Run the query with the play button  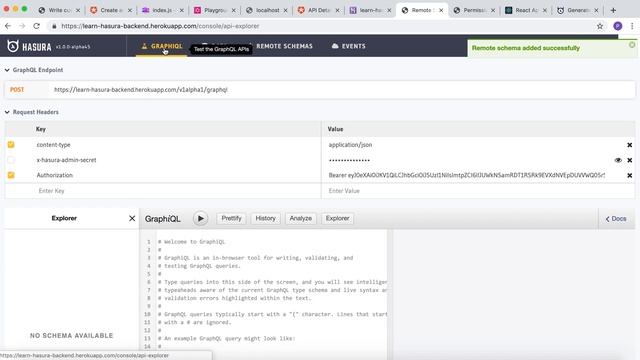click(x=200, y=218)
